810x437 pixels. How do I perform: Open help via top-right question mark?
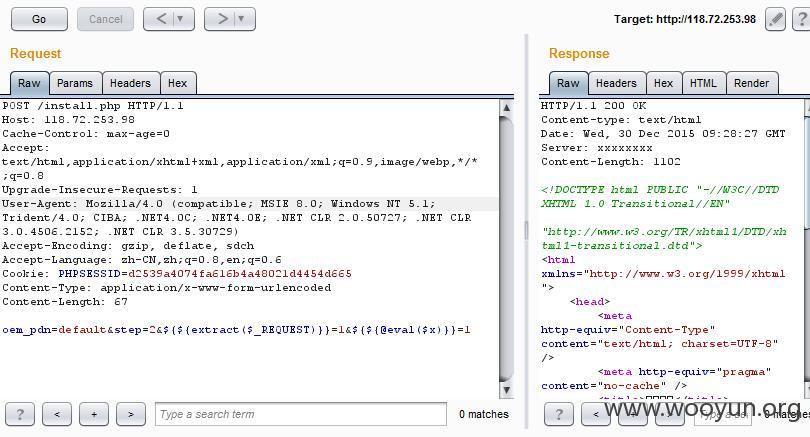(801, 19)
